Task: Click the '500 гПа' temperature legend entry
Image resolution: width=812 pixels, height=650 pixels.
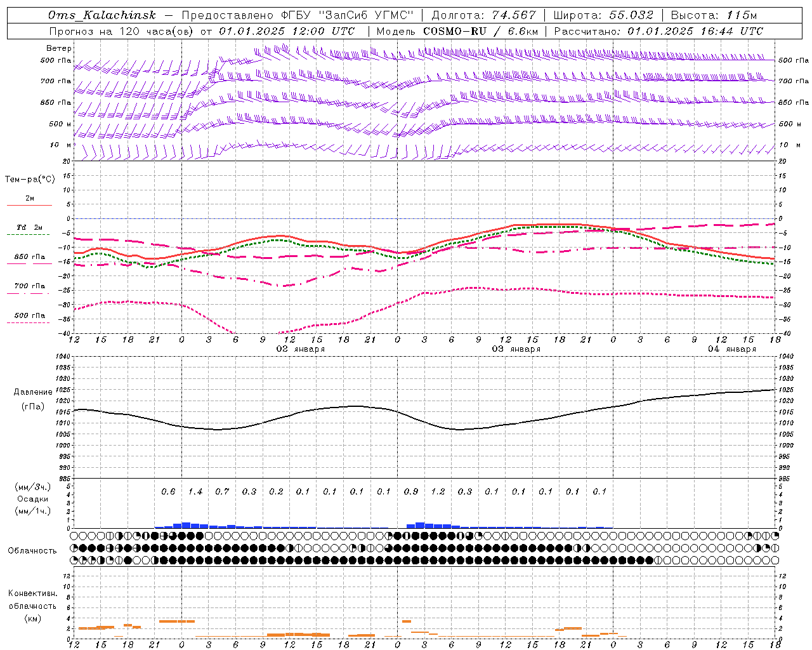Action: pos(30,315)
